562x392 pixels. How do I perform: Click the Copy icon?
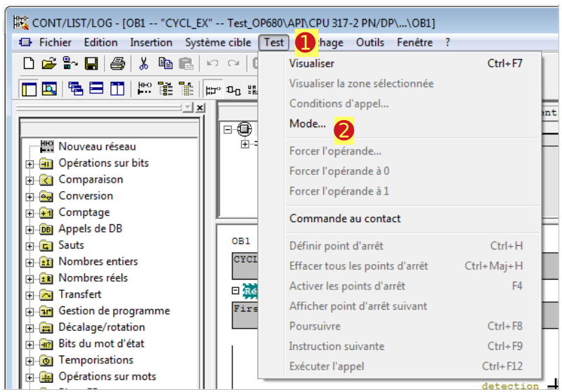point(165,63)
